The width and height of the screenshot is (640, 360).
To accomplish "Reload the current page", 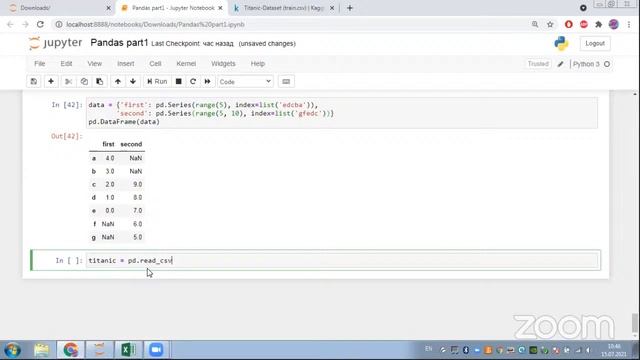I will [40, 24].
